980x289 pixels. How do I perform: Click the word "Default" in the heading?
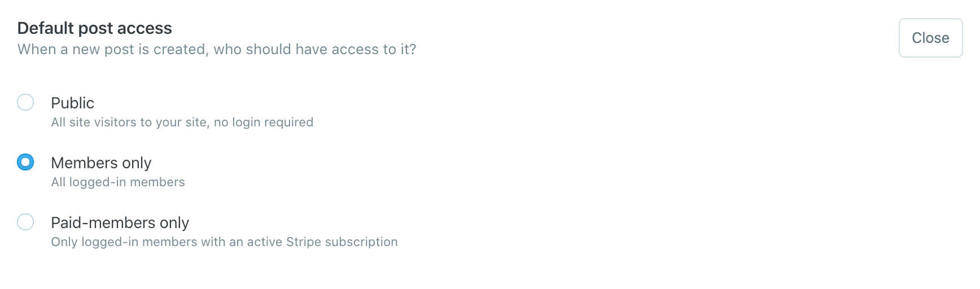point(46,28)
